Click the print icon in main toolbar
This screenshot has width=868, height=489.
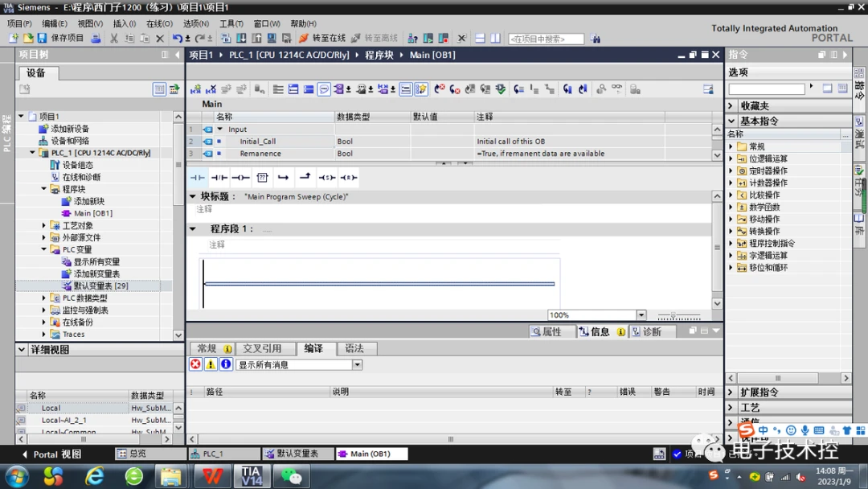point(96,39)
